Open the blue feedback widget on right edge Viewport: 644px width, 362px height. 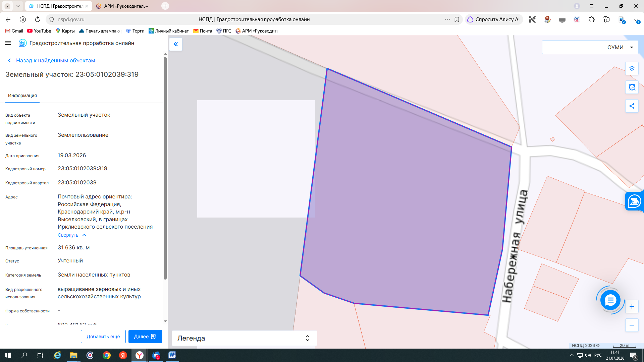634,201
